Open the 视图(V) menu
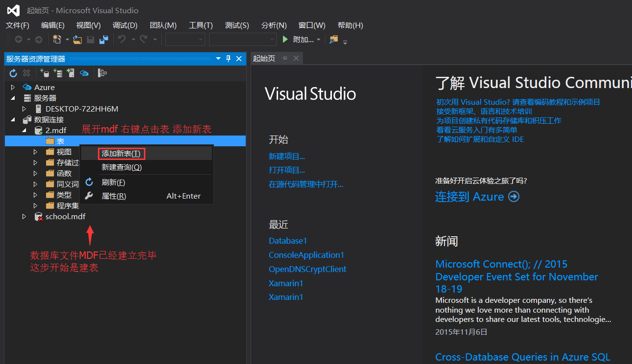The image size is (632, 364). (88, 25)
